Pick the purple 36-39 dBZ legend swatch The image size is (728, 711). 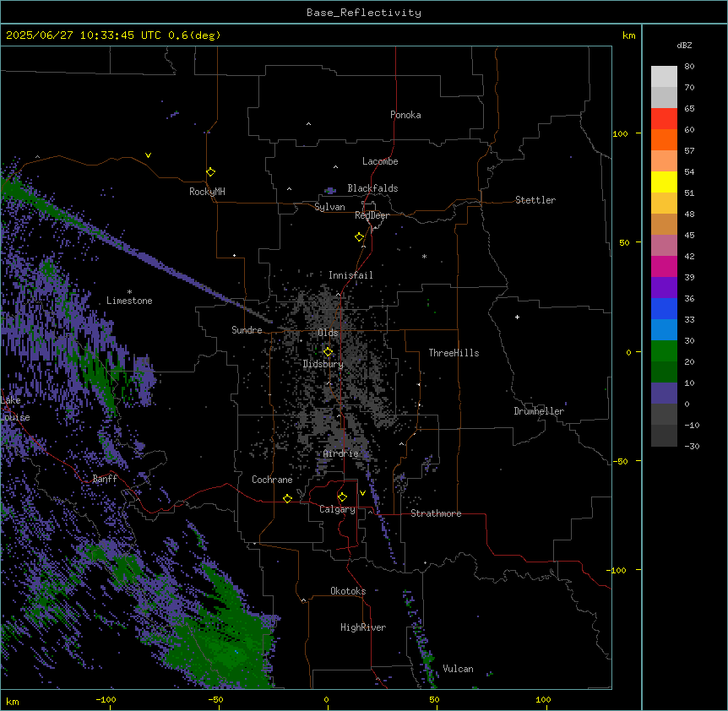[664, 288]
